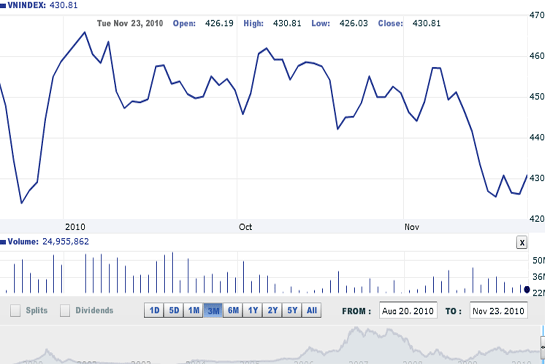
Task: Click the Tue Nov 23, 2010 date text
Action: pos(130,23)
